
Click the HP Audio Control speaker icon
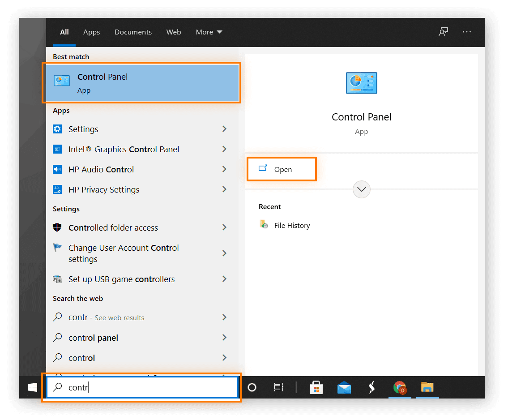57,169
